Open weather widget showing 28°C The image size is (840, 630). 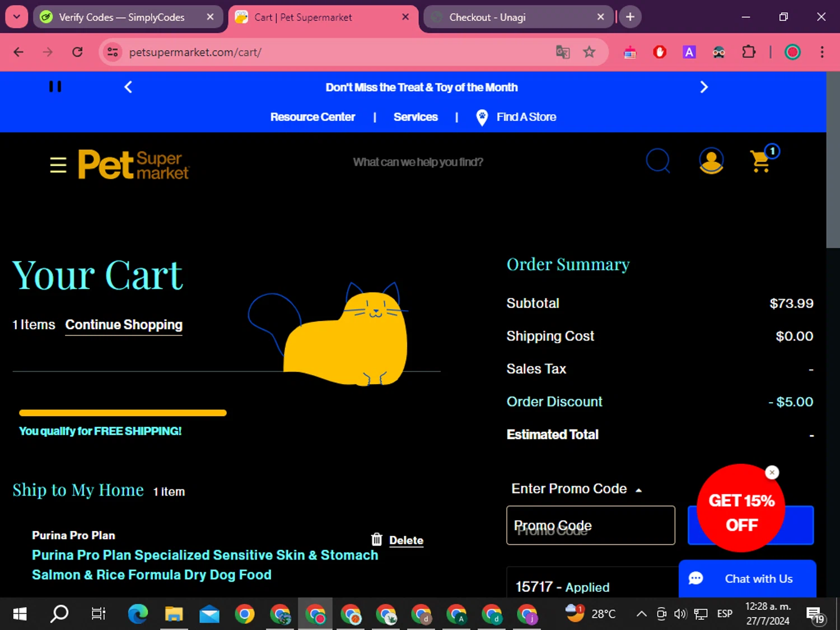pyautogui.click(x=590, y=614)
